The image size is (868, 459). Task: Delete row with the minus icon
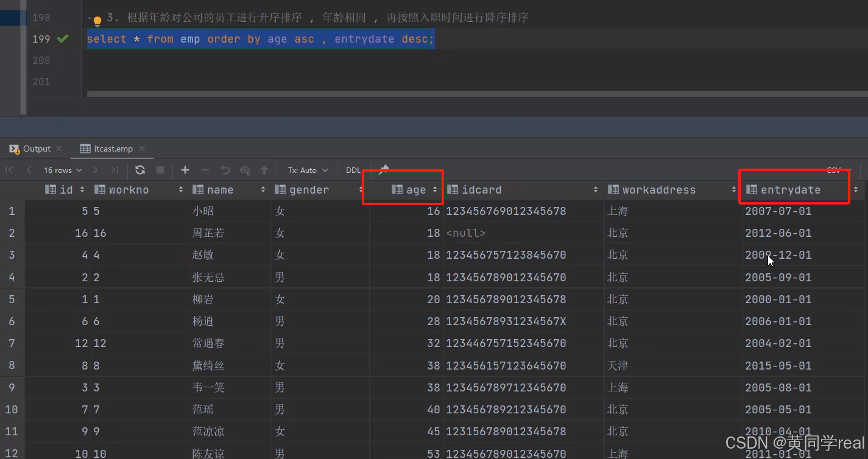point(205,170)
